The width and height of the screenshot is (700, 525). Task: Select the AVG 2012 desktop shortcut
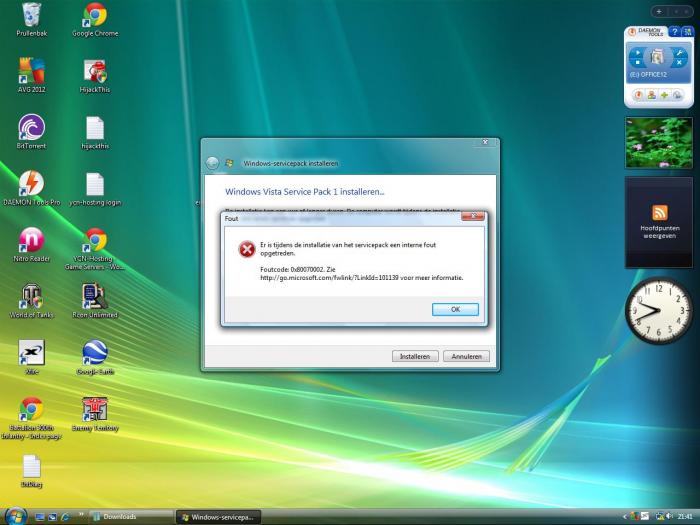[32, 75]
